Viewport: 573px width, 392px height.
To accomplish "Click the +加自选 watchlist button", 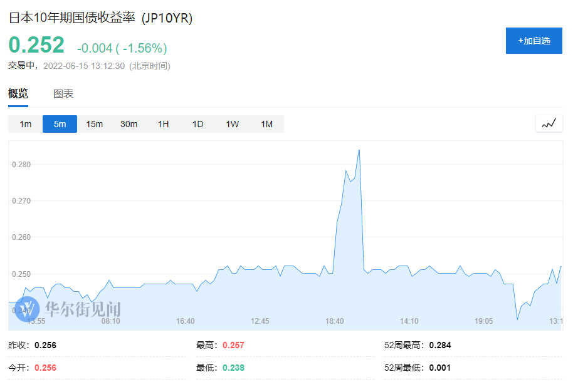I will pos(534,40).
